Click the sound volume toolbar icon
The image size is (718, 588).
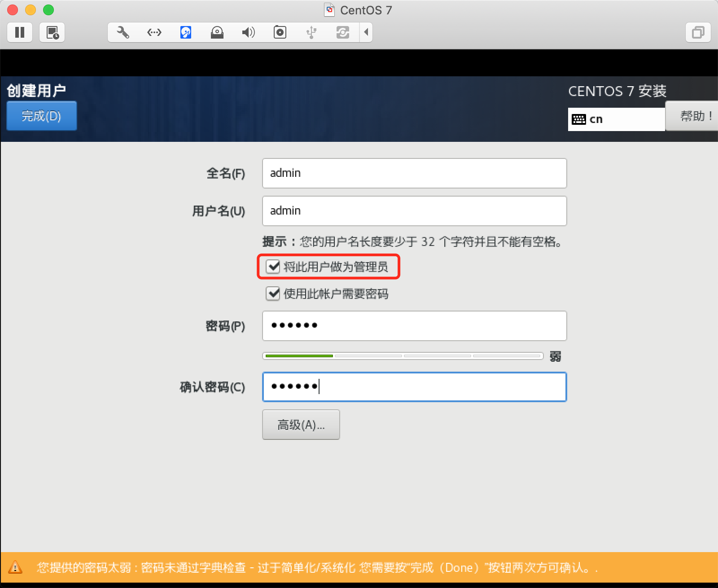[x=248, y=32]
